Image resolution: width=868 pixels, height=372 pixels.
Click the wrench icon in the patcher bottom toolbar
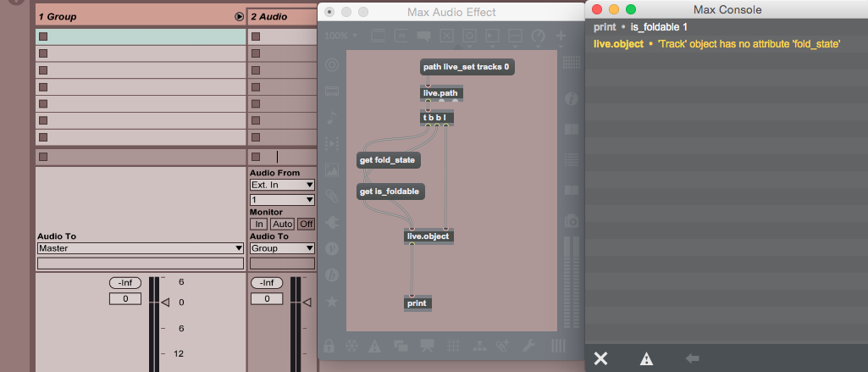tap(529, 345)
